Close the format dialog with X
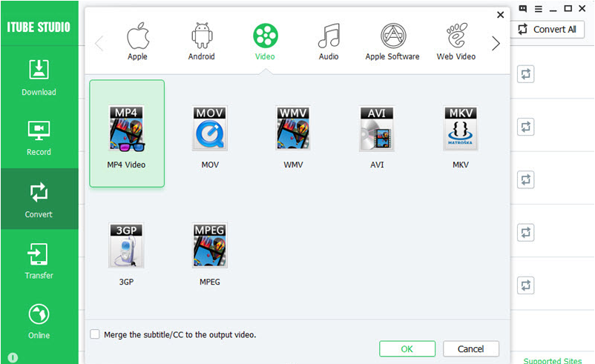This screenshot has height=364, width=595. point(501,15)
